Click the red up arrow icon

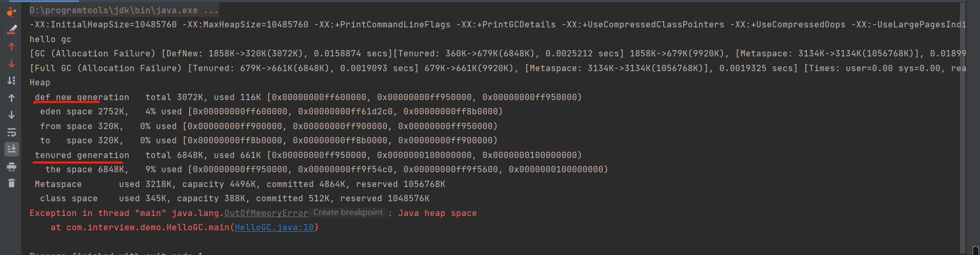coord(11,46)
